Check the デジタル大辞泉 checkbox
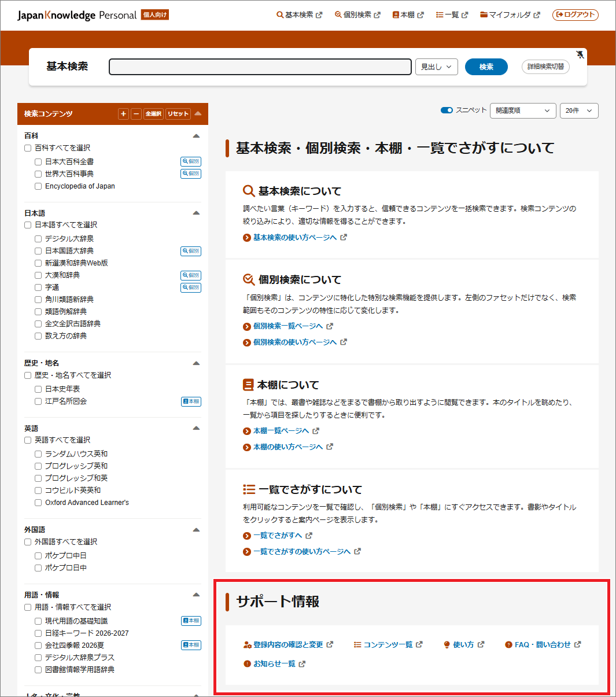The height and width of the screenshot is (697, 616). coord(38,239)
